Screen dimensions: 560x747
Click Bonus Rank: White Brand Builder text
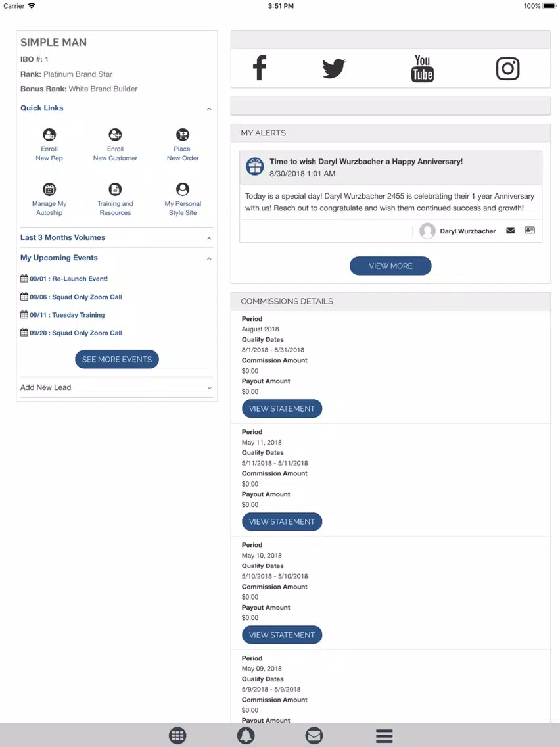click(x=79, y=89)
